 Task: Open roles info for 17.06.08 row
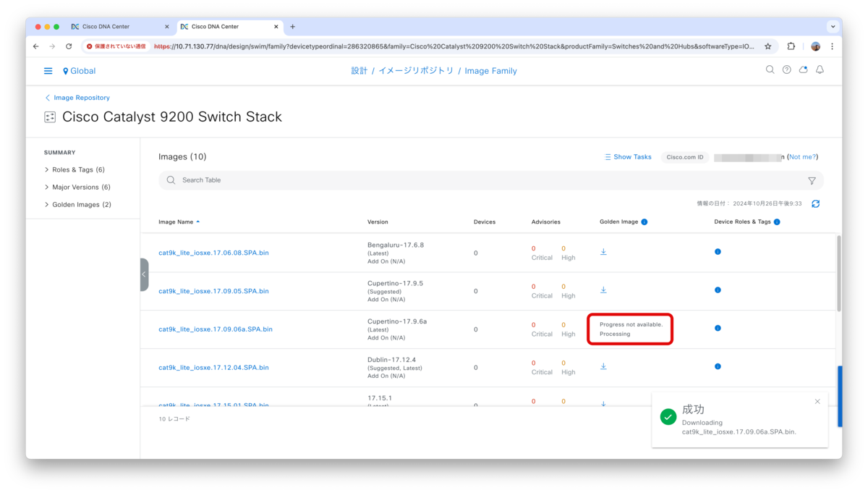[718, 252]
